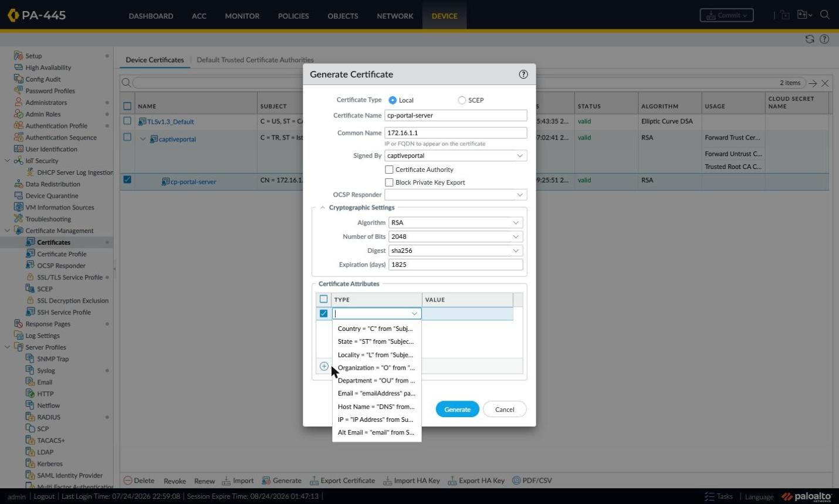Choose Host Name attribute option
The width and height of the screenshot is (839, 504).
click(x=376, y=407)
